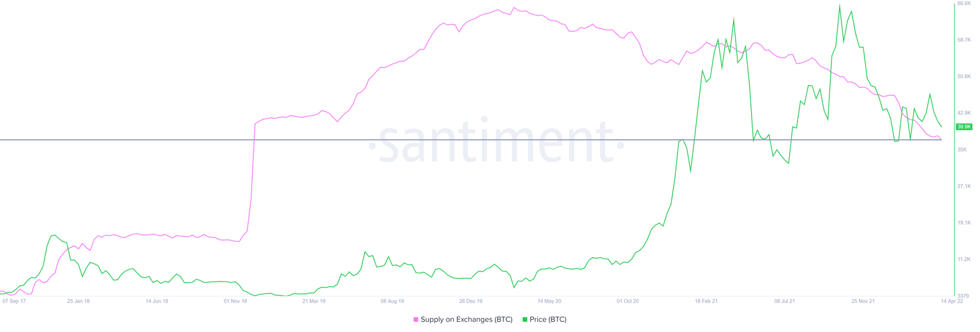Viewport: 980px width, 332px height.
Task: Select the 18 Feb 21 axis date
Action: tap(706, 301)
